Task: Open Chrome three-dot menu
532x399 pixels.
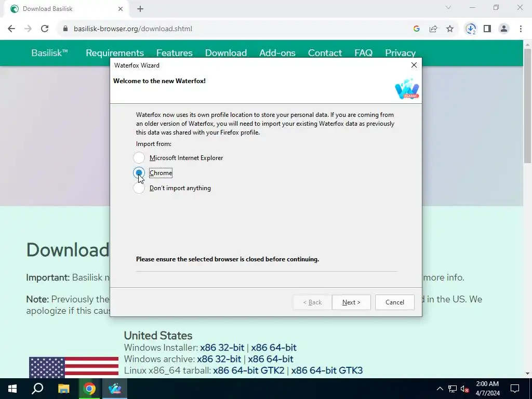Action: (521, 29)
